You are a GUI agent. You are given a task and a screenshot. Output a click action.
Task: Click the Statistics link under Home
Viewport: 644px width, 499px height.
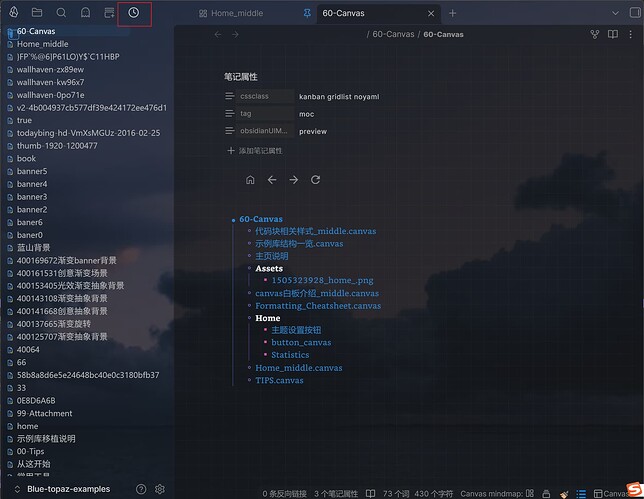(290, 355)
